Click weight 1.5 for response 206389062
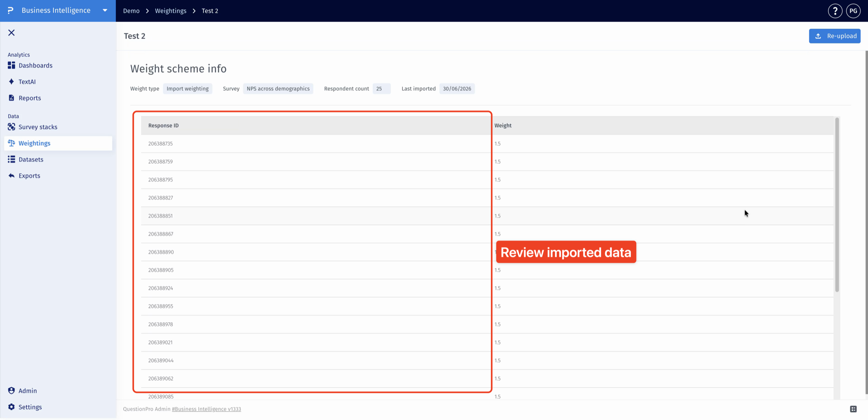The height and width of the screenshot is (420, 868). tap(498, 379)
